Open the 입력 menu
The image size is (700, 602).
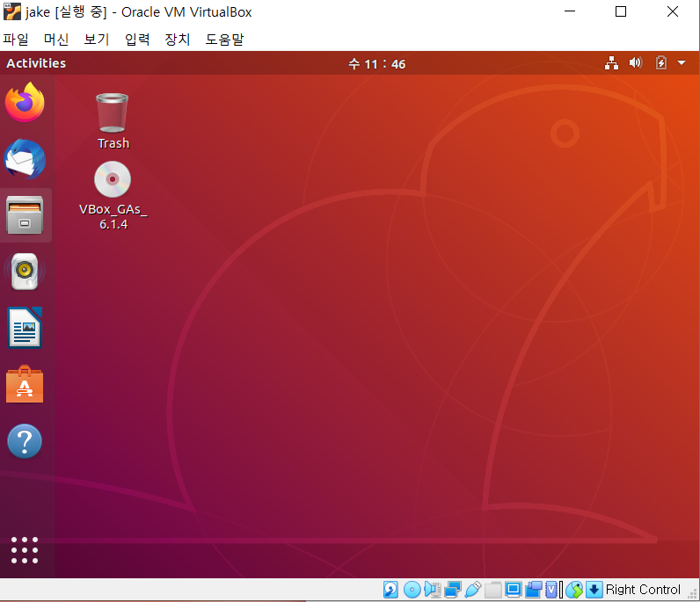(137, 40)
